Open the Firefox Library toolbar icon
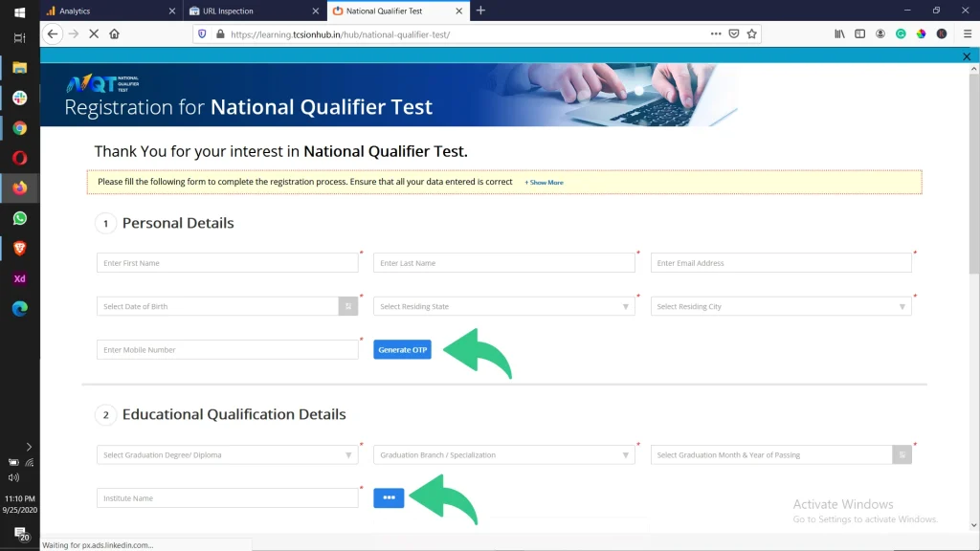980x551 pixels. (840, 33)
